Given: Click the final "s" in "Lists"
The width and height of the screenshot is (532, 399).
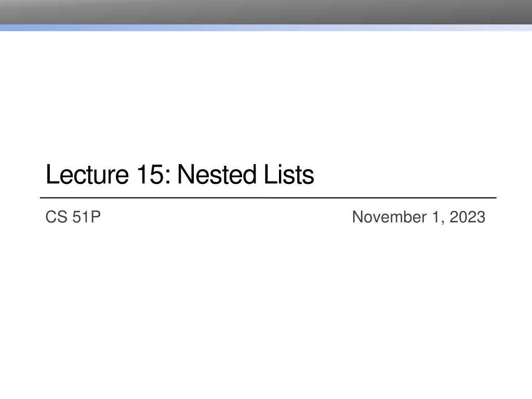Looking at the screenshot, I should coord(309,177).
